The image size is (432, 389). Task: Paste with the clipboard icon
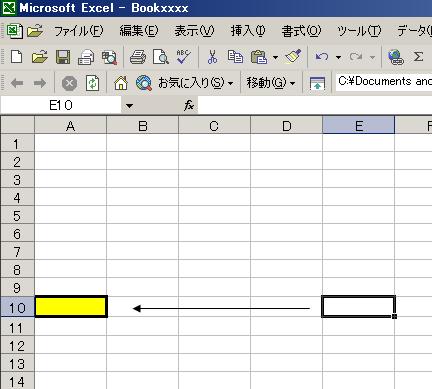click(x=259, y=57)
